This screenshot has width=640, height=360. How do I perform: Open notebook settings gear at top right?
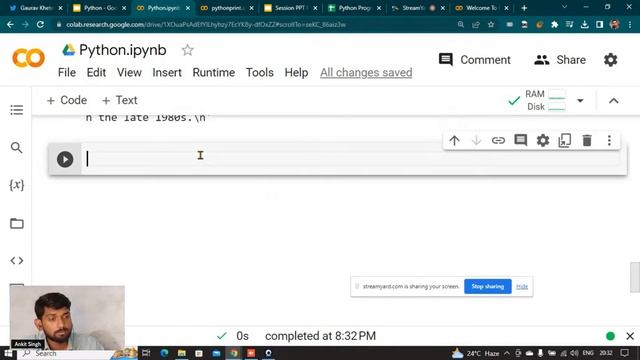click(x=611, y=60)
